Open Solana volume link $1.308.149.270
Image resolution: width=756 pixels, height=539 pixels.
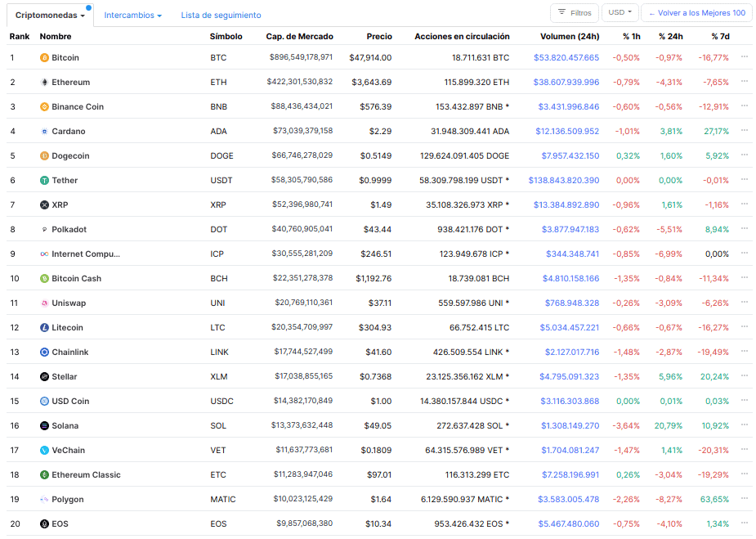[x=570, y=426]
